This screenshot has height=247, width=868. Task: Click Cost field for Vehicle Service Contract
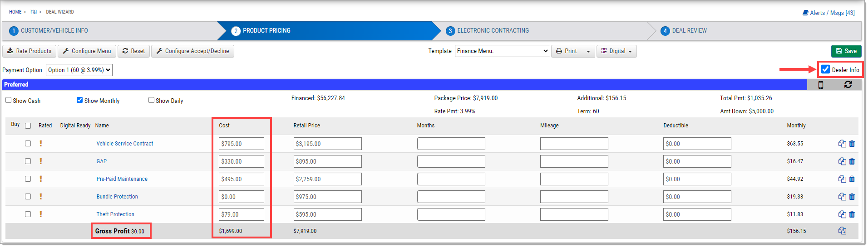[x=242, y=144]
